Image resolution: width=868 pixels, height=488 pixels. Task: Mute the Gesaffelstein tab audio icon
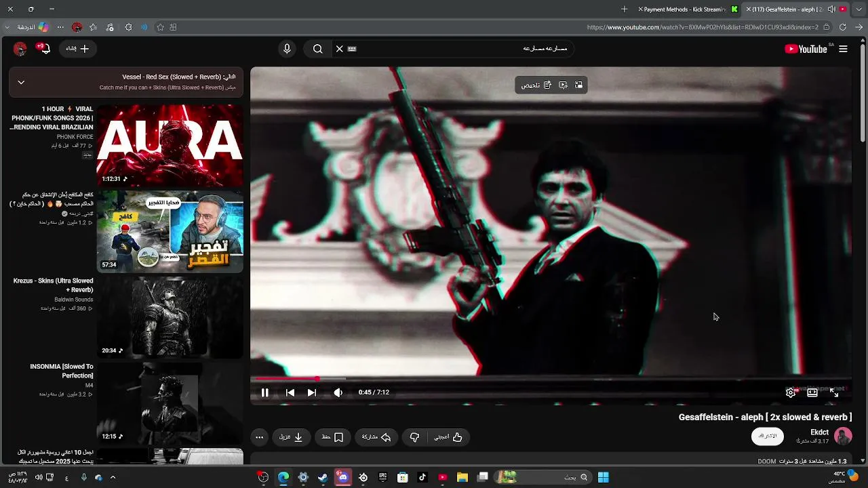831,9
